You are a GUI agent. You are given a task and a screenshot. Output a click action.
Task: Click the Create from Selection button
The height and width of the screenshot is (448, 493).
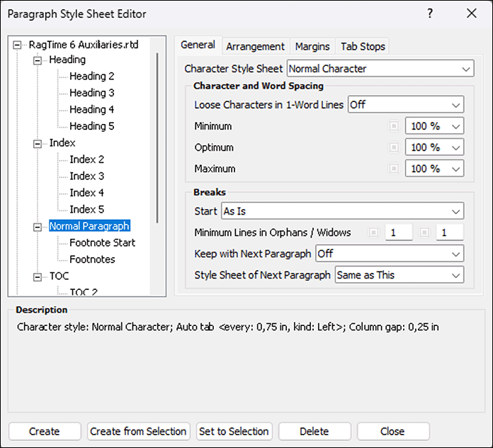pyautogui.click(x=139, y=431)
